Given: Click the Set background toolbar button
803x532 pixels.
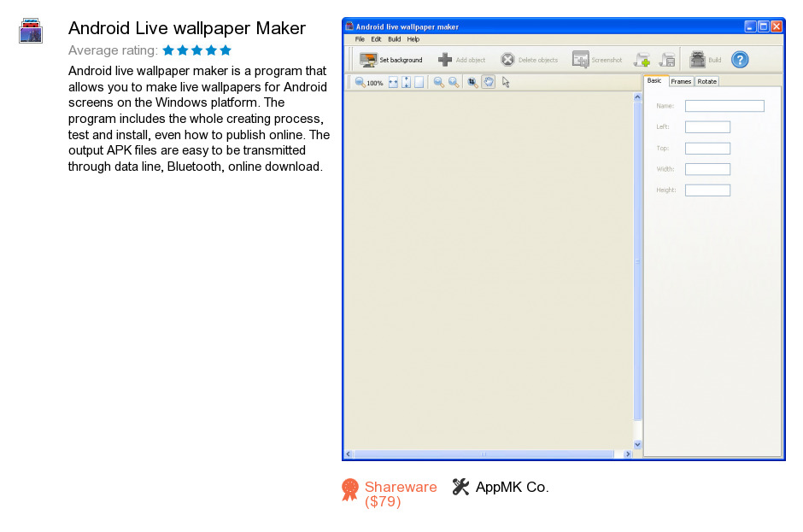Looking at the screenshot, I should point(391,60).
